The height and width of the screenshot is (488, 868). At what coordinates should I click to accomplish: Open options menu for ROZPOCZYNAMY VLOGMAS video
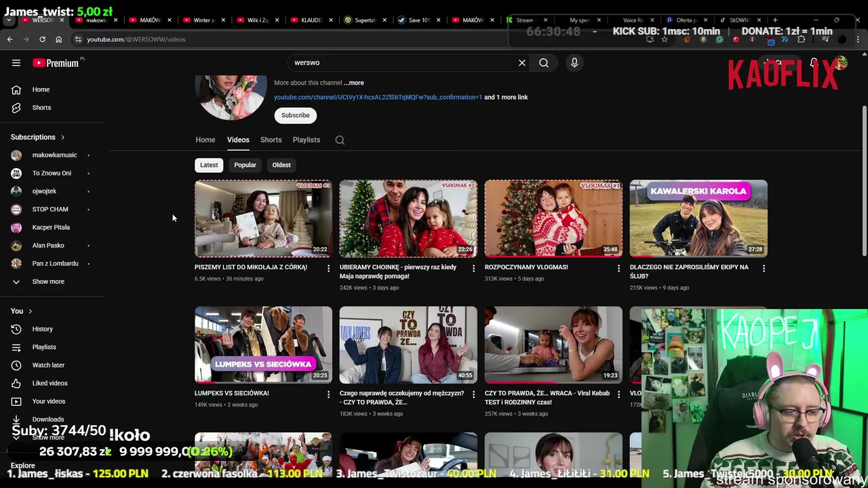click(618, 268)
